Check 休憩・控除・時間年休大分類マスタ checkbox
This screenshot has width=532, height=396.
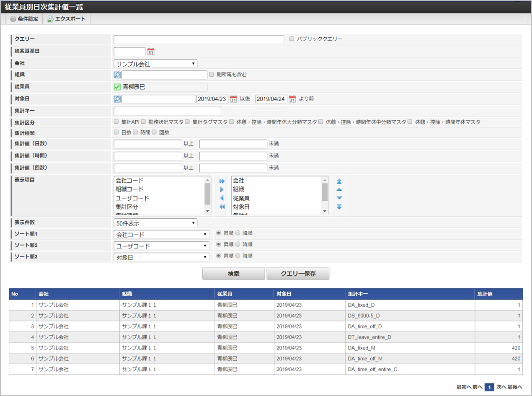point(231,122)
